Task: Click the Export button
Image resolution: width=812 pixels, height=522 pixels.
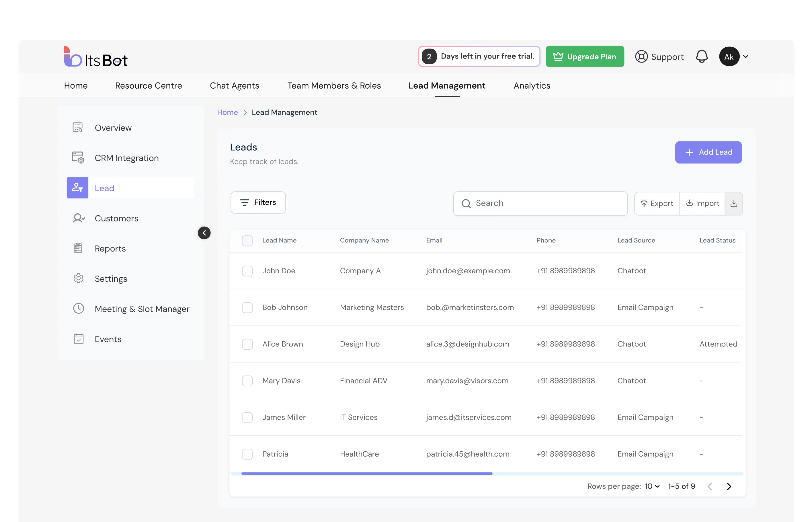Action: [657, 203]
